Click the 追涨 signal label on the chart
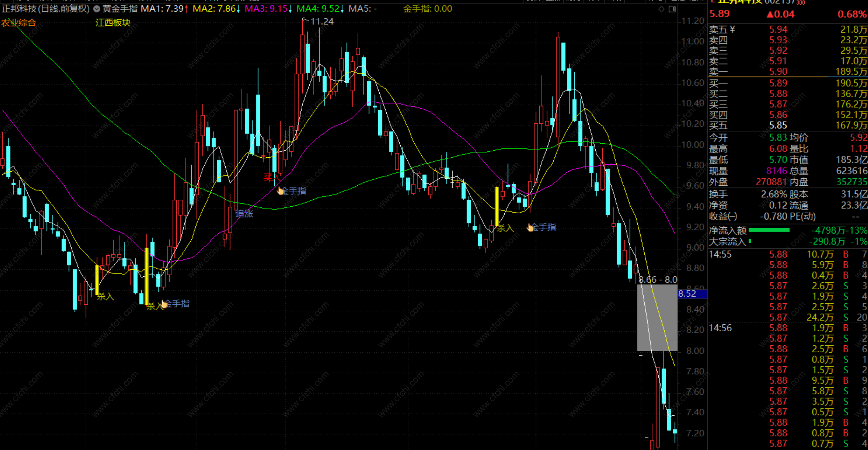The height and width of the screenshot is (450, 868). (x=244, y=213)
